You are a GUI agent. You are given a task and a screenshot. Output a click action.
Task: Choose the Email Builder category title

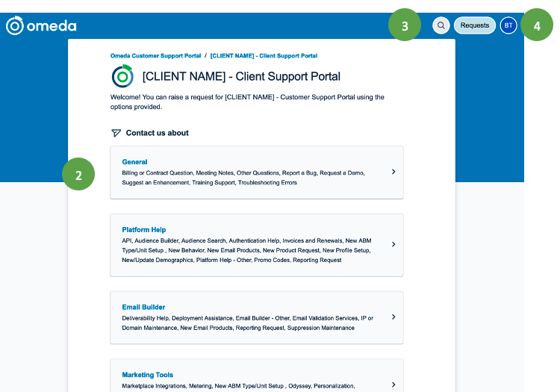click(x=143, y=307)
